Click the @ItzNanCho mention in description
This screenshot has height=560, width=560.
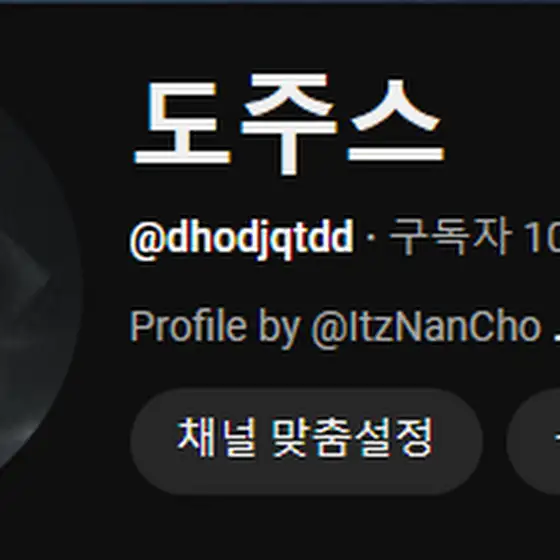pyautogui.click(x=426, y=327)
